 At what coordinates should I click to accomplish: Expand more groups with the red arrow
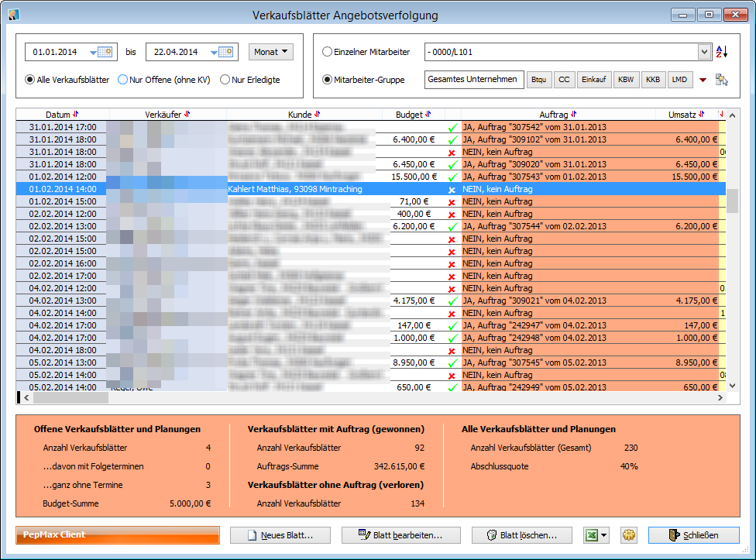[703, 80]
